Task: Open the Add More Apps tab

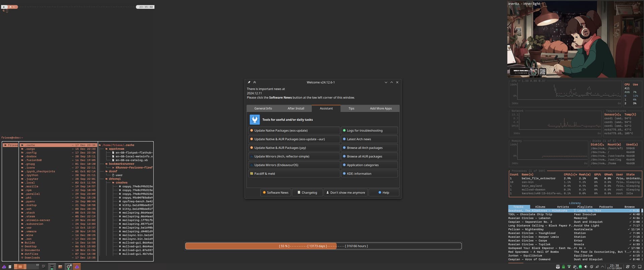Action: [x=381, y=108]
